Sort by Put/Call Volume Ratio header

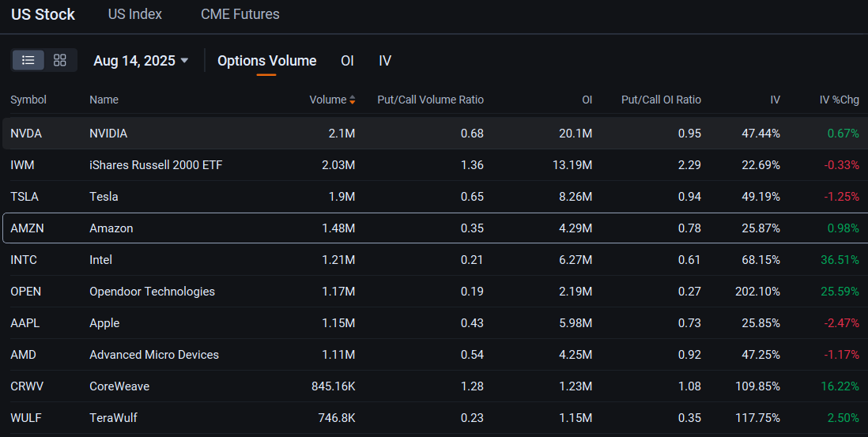pyautogui.click(x=430, y=100)
